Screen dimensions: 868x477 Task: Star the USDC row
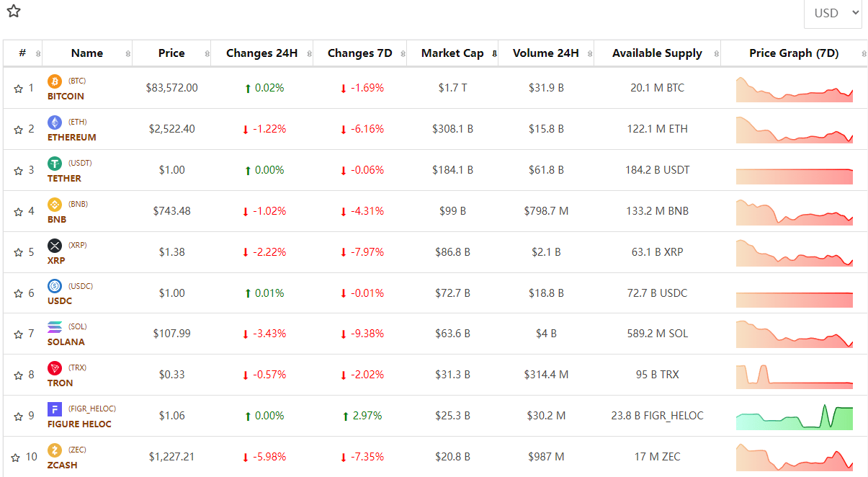tap(18, 294)
